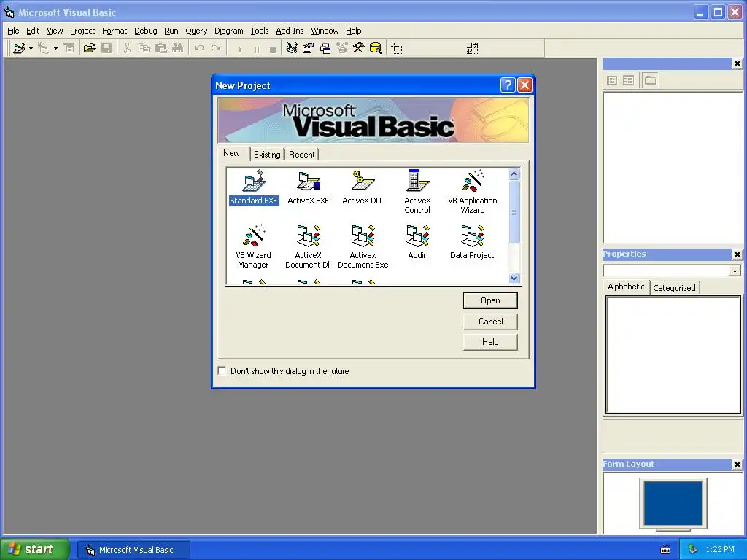Click the Open button

tap(490, 300)
